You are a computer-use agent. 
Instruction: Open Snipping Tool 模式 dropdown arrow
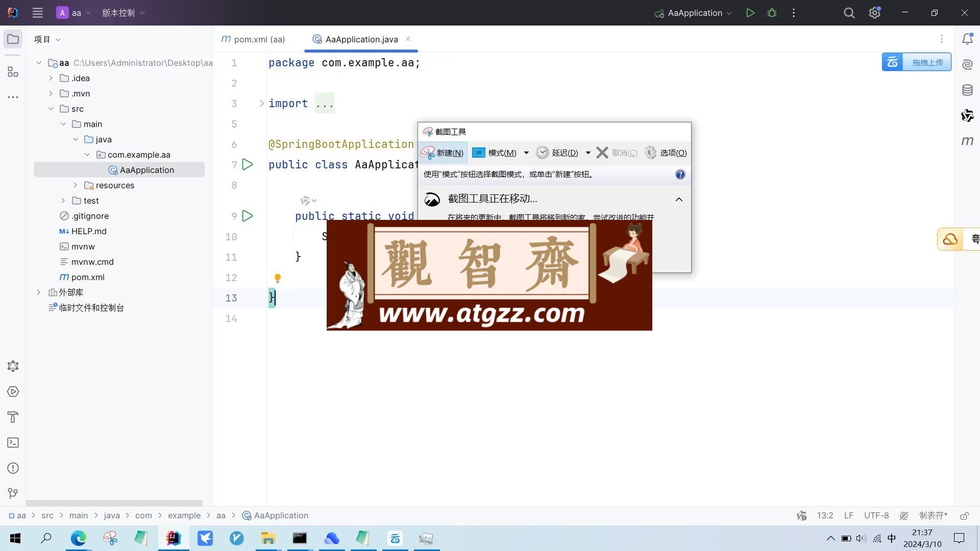pos(526,153)
